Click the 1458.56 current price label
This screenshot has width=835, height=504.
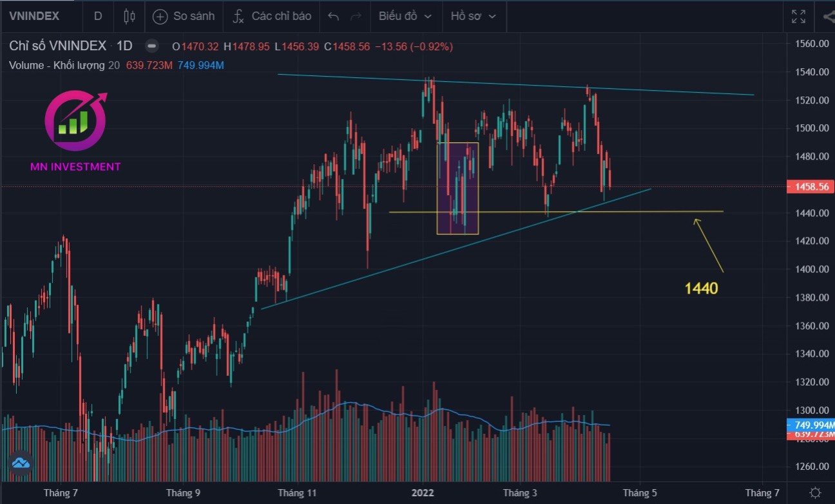click(811, 187)
